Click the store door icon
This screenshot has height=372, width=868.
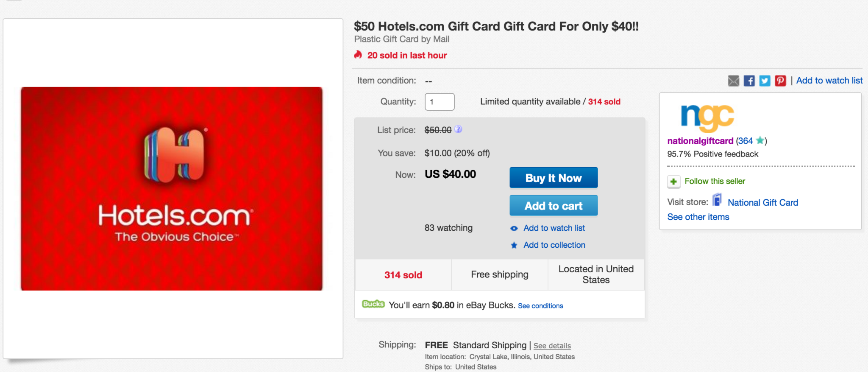[x=717, y=200]
